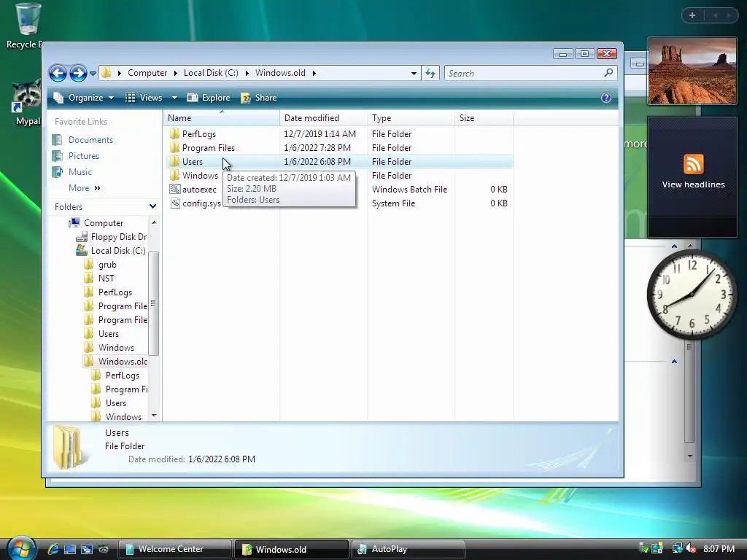Click the analog clock gadget

pos(692,295)
